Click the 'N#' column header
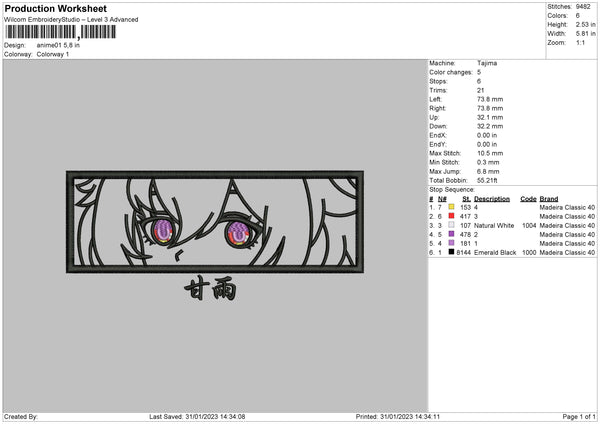The width and height of the screenshot is (600, 424). (442, 199)
